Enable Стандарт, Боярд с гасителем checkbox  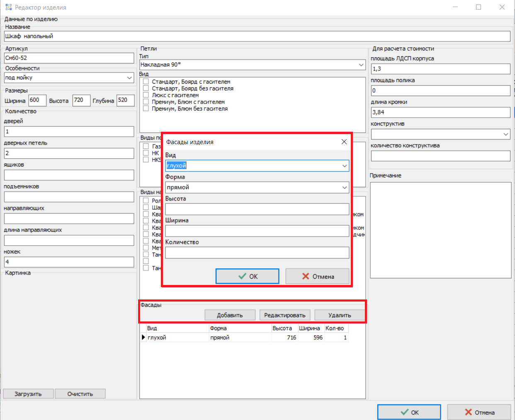point(146,82)
